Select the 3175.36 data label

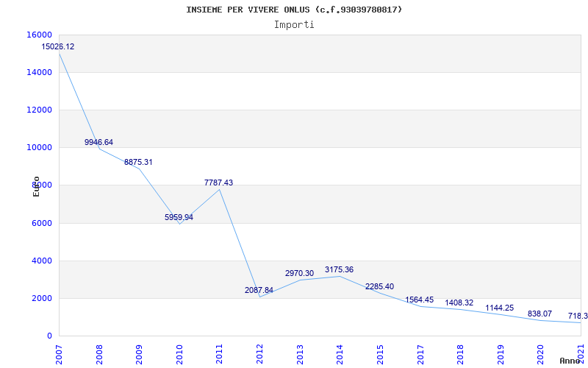340,269
